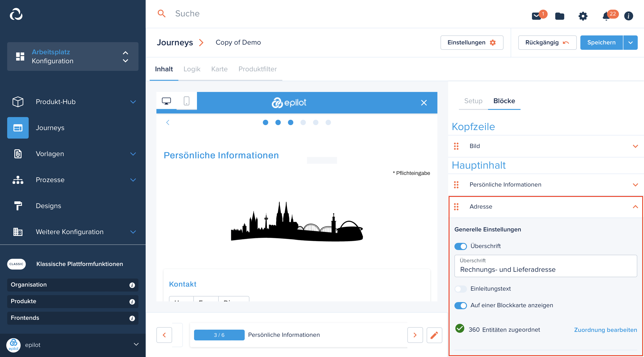The image size is (644, 357).
Task: Go to the previous journey step button
Action: pyautogui.click(x=164, y=335)
